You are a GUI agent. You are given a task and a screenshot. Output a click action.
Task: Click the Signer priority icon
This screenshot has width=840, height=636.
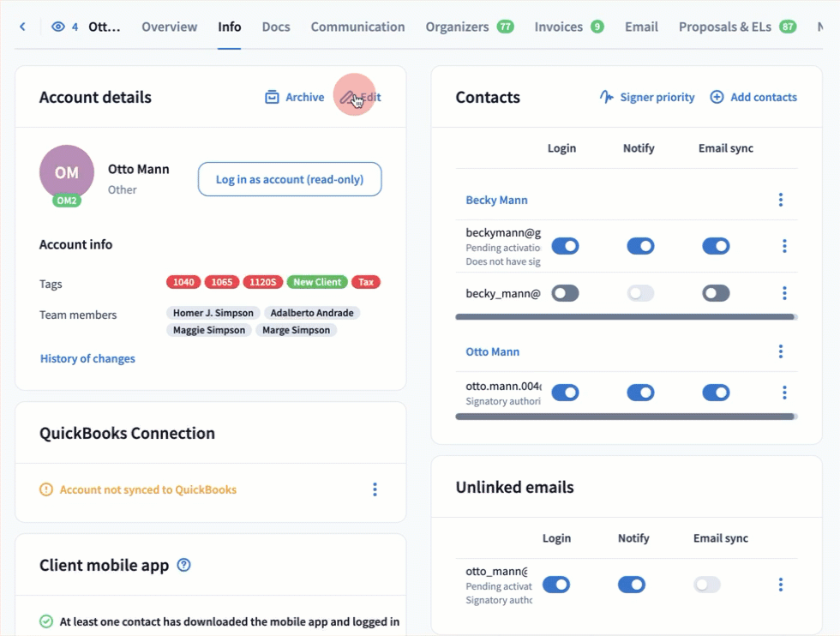coord(607,98)
